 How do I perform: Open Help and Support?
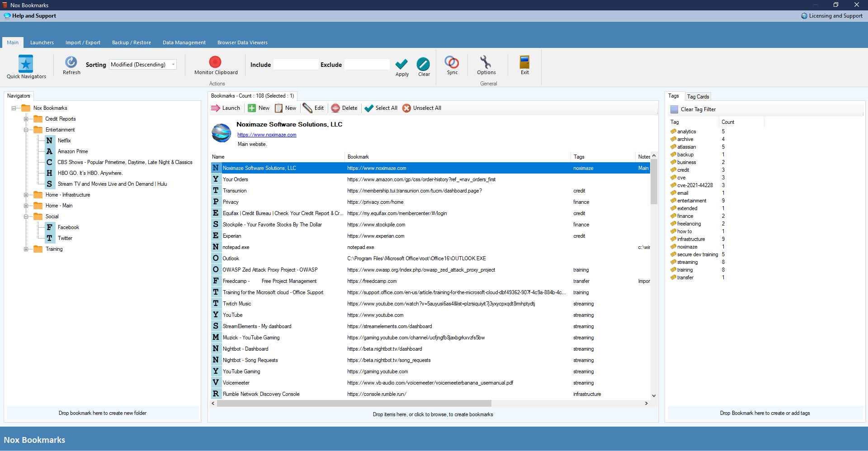click(30, 16)
